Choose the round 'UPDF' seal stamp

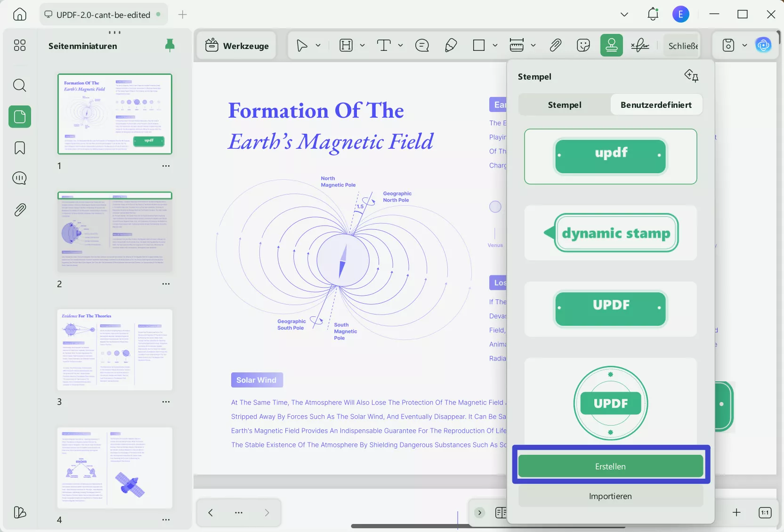point(611,403)
